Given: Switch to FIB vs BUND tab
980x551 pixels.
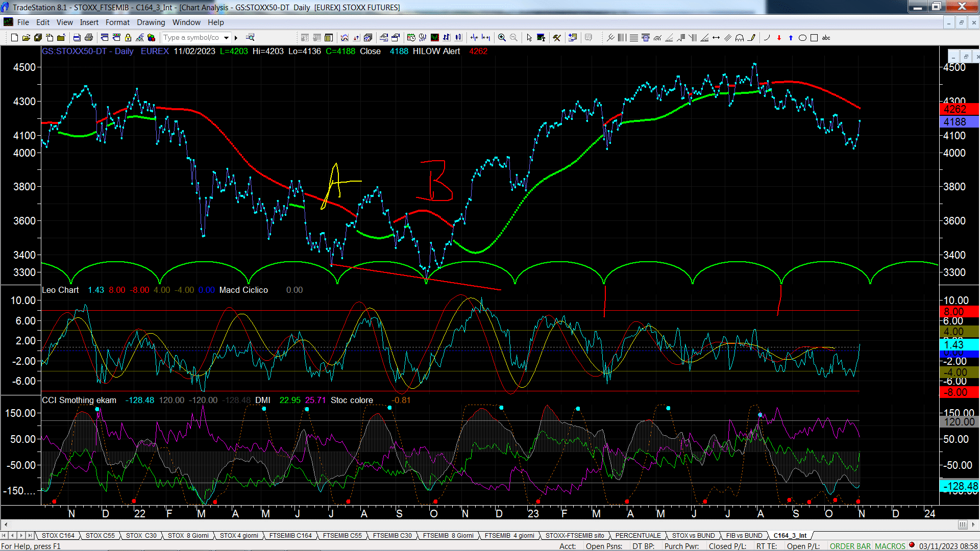Looking at the screenshot, I should (744, 535).
